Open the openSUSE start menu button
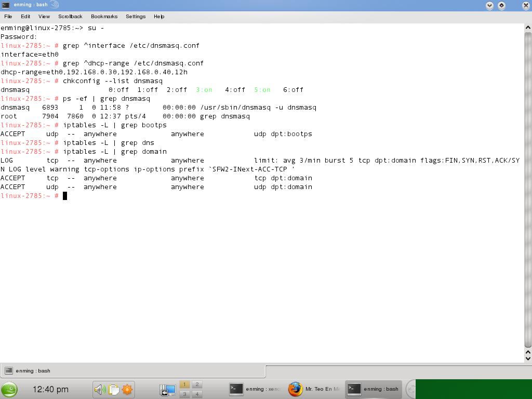 pos(9,389)
